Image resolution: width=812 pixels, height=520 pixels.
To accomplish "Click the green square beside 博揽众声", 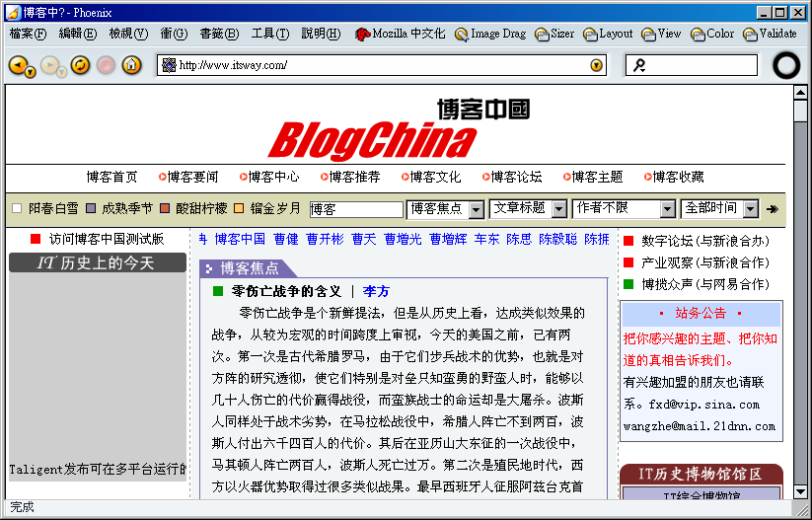I will point(628,284).
